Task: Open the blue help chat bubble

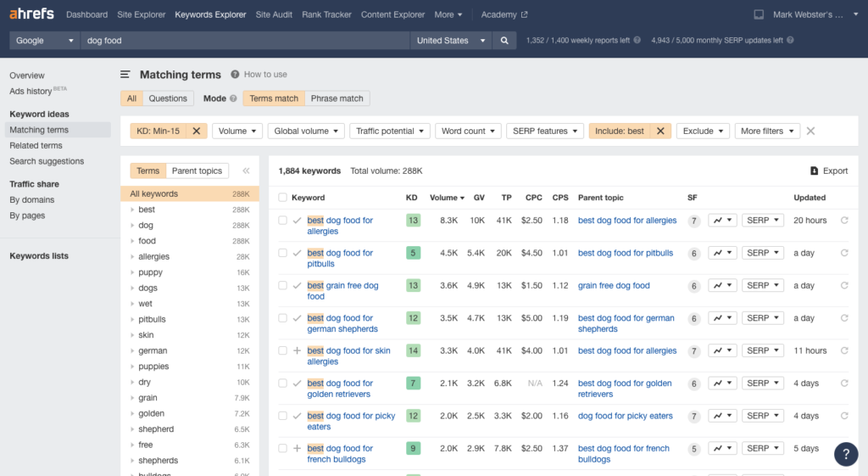Action: pyautogui.click(x=845, y=454)
